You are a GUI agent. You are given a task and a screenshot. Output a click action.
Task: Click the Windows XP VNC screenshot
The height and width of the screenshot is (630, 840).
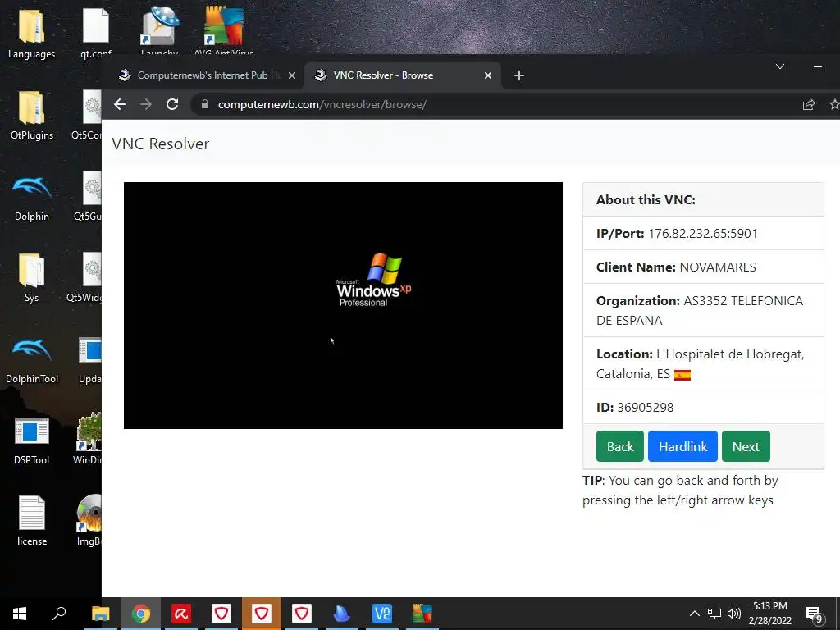[x=343, y=305]
